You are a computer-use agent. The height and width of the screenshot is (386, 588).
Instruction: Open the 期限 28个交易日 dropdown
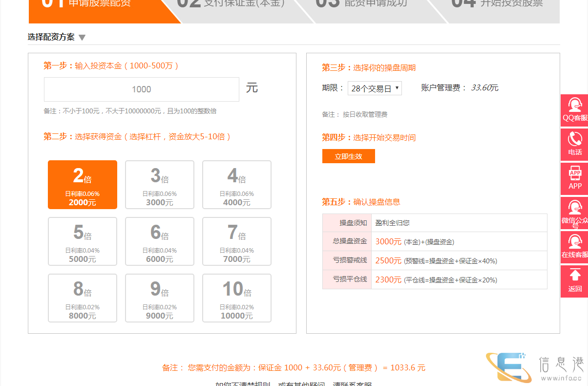pyautogui.click(x=375, y=88)
